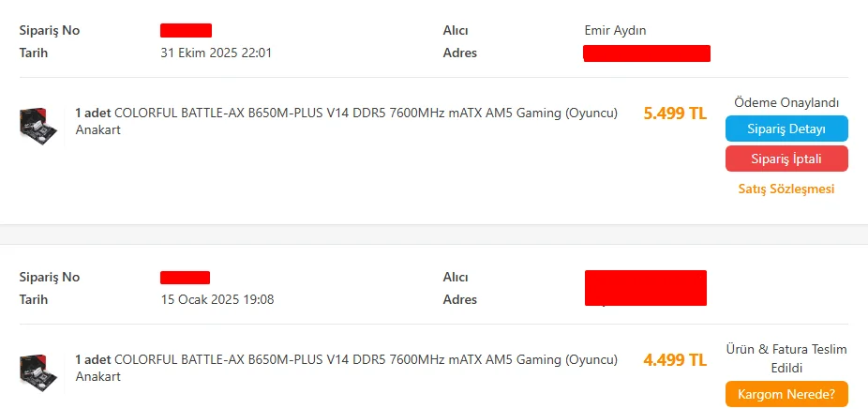Click the Ürün & Fatura Teslim Edildi status
Image resolution: width=868 pixels, height=409 pixels.
tap(786, 357)
